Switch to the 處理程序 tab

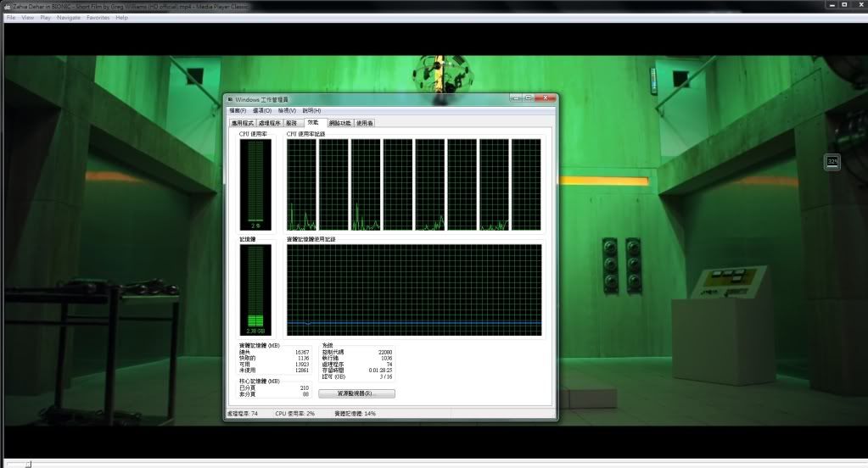(269, 123)
